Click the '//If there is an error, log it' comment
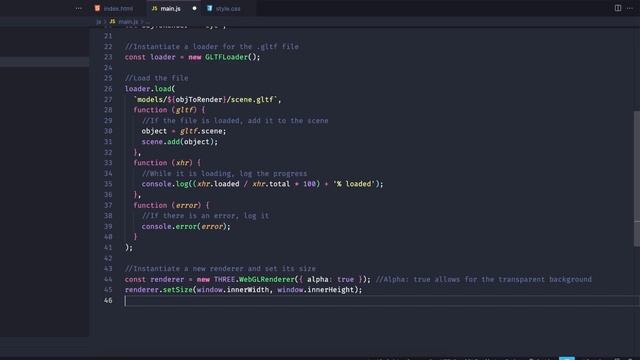Image resolution: width=640 pixels, height=360 pixels. (205, 216)
